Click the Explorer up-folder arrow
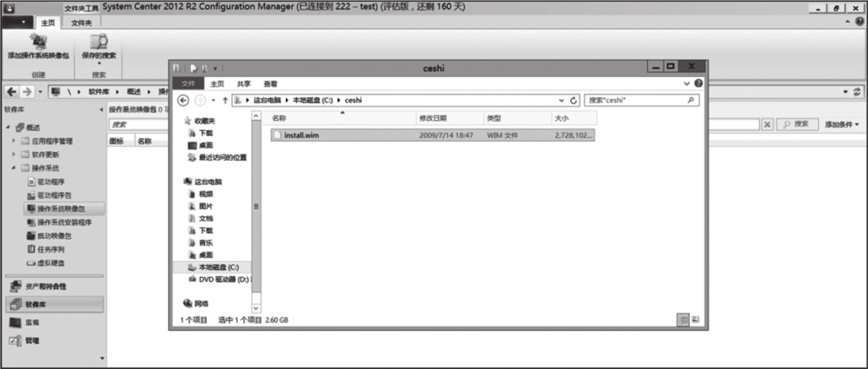The width and height of the screenshot is (868, 369). point(225,100)
